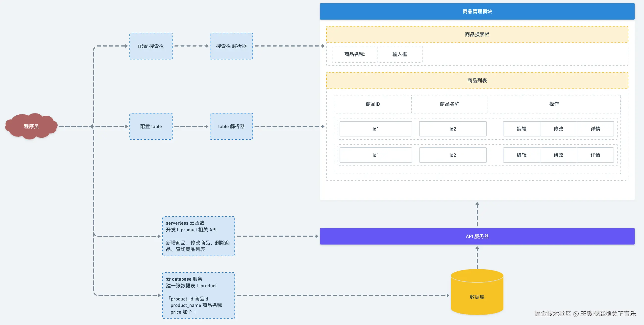Viewport: 644px width, 325px height.
Task: Click the 商品名称 column header
Action: coord(449,104)
